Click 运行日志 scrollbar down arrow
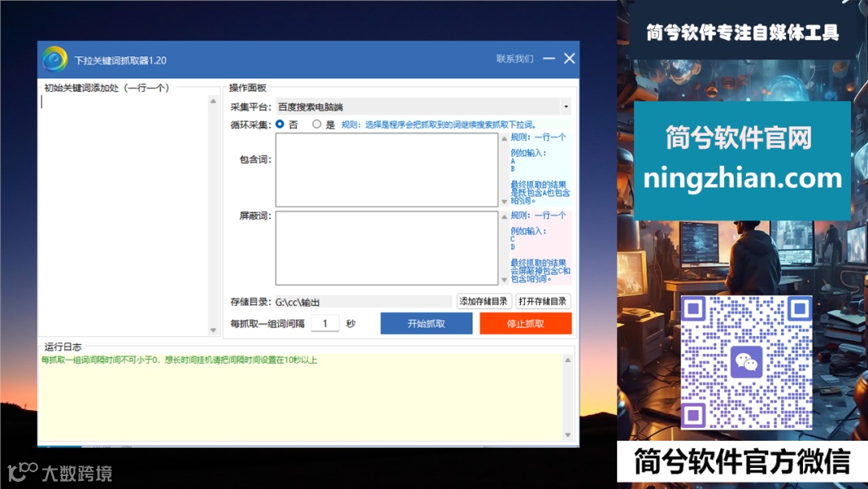This screenshot has height=489, width=868. click(x=567, y=435)
